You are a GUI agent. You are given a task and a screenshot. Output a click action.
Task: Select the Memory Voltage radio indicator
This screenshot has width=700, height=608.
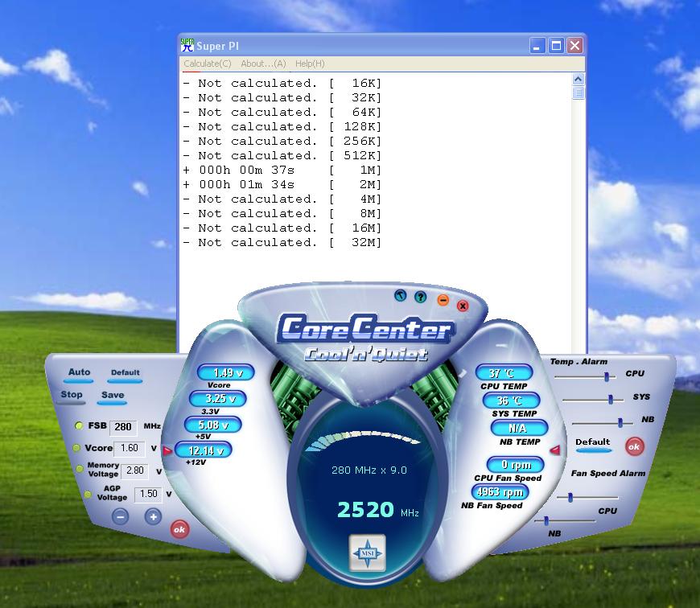point(80,468)
